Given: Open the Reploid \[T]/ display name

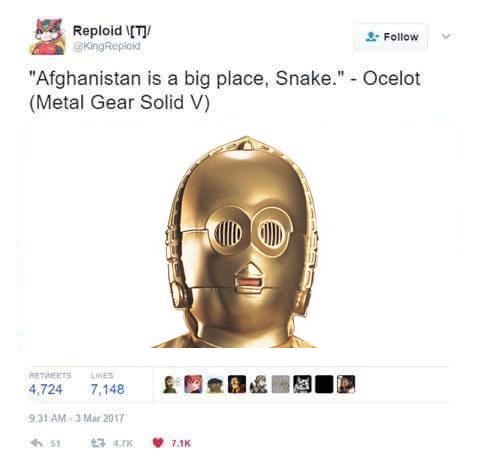Looking at the screenshot, I should pyautogui.click(x=112, y=31).
